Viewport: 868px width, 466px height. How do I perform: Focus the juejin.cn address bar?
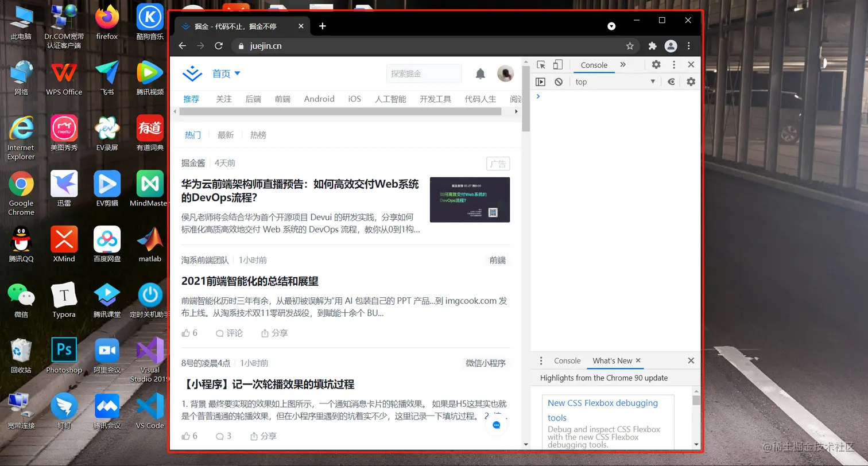(435, 46)
